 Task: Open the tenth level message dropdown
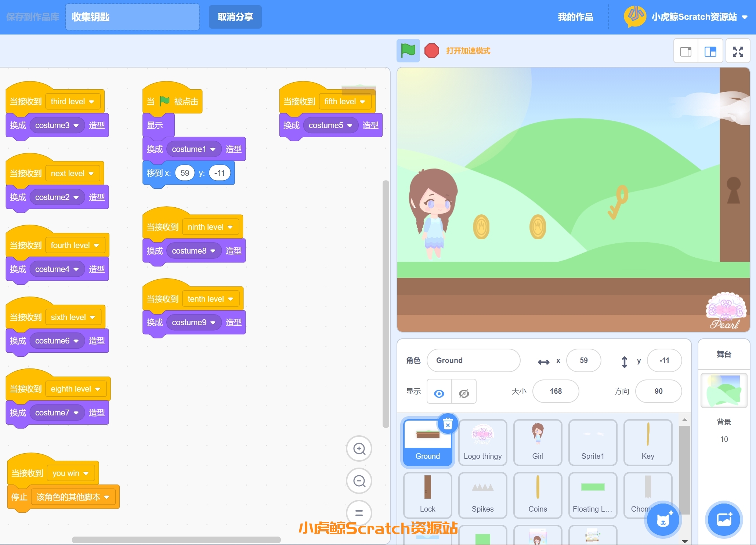(x=211, y=299)
